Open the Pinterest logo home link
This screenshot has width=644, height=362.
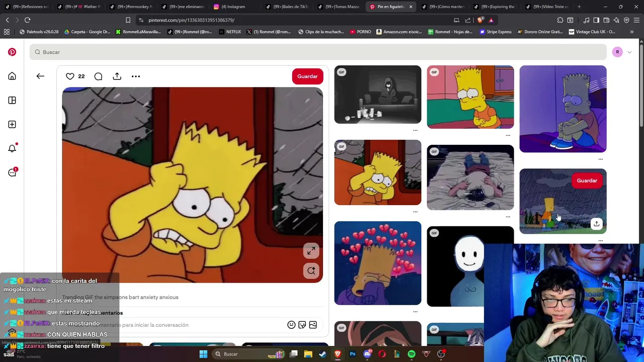pos(12,52)
